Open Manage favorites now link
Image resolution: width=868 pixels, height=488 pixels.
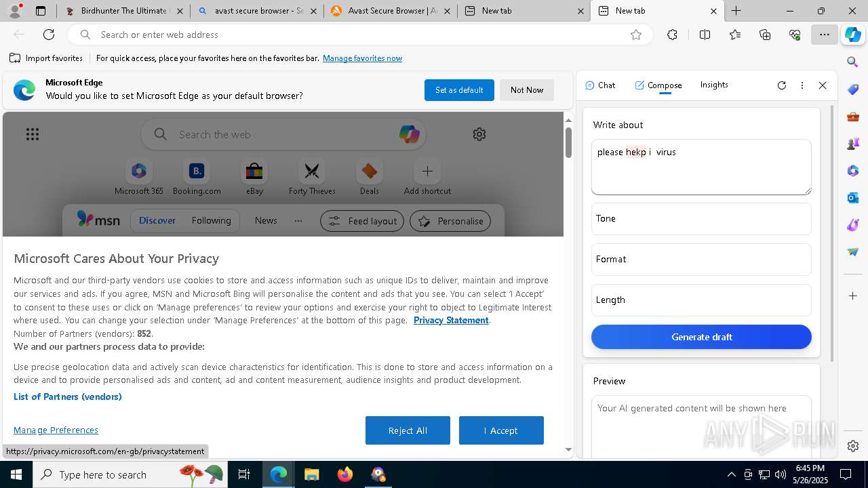pos(362,58)
